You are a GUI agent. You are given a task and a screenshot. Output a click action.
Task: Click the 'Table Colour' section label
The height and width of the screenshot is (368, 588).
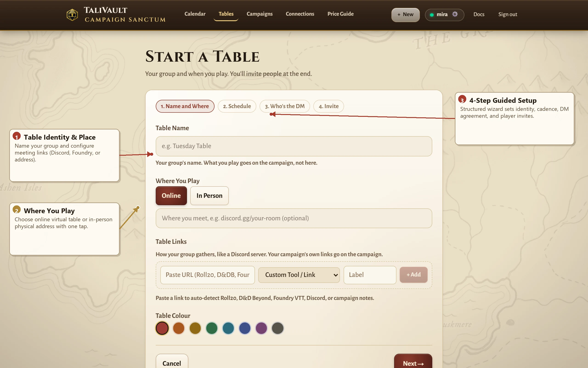click(173, 315)
